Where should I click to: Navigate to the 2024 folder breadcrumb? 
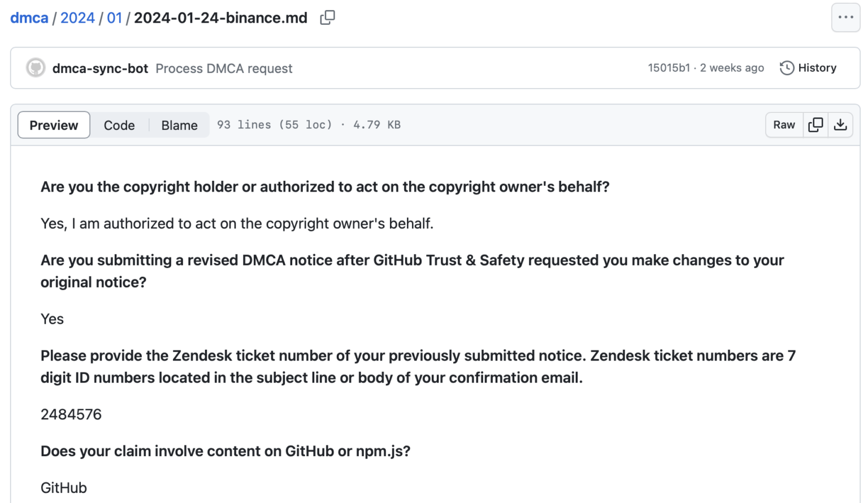click(77, 18)
